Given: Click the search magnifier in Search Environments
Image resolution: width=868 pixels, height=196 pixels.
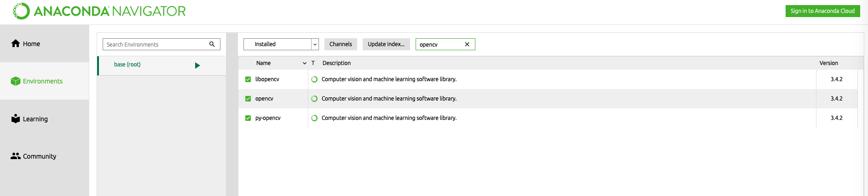Looking at the screenshot, I should (212, 44).
